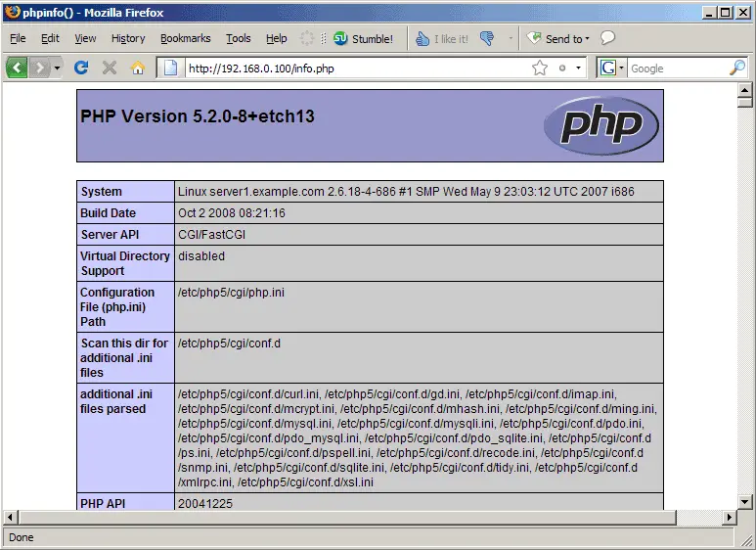
Task: Click the small circle icon in address bar
Action: [562, 69]
